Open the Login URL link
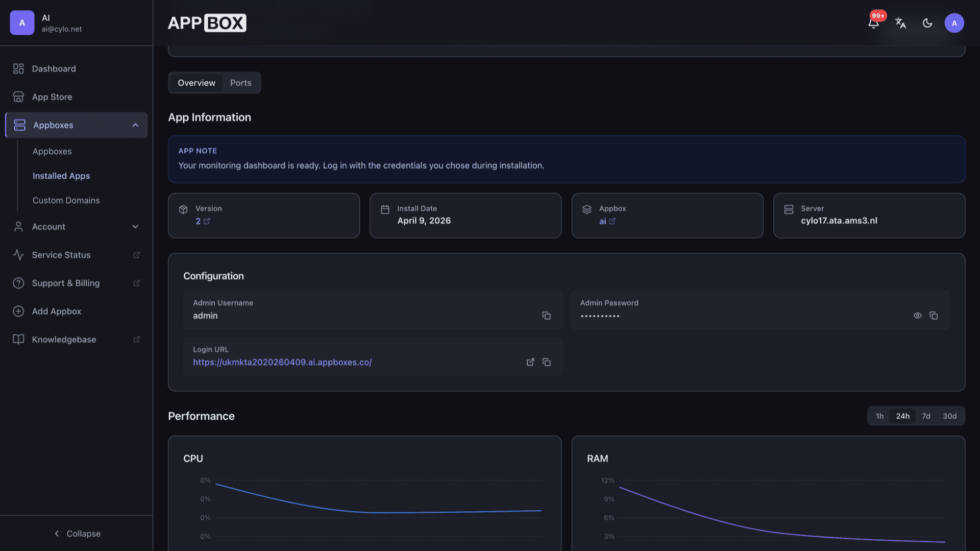 [282, 362]
